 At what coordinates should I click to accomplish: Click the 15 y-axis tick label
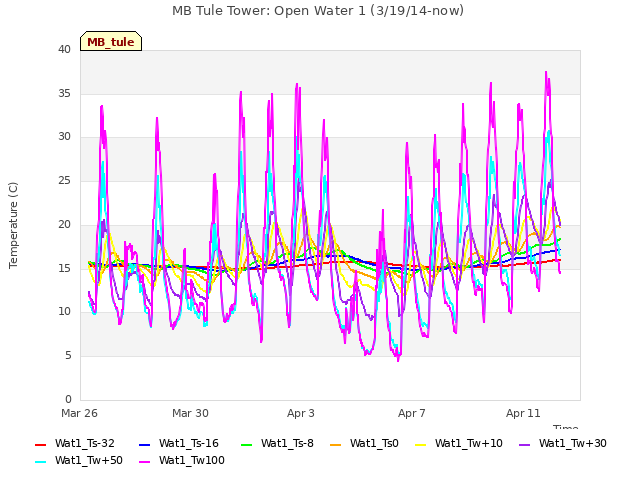click(x=64, y=268)
